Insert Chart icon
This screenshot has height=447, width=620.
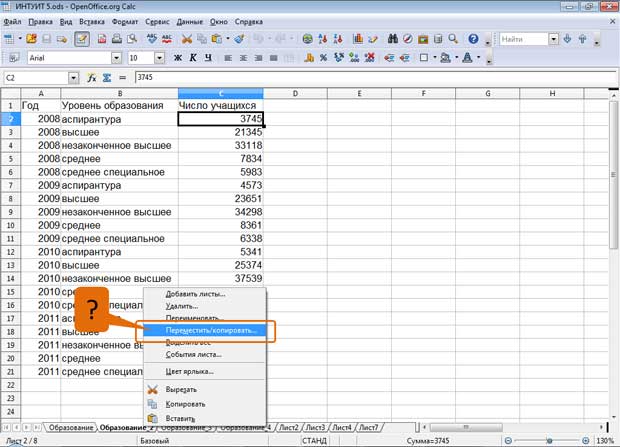pyautogui.click(x=358, y=39)
